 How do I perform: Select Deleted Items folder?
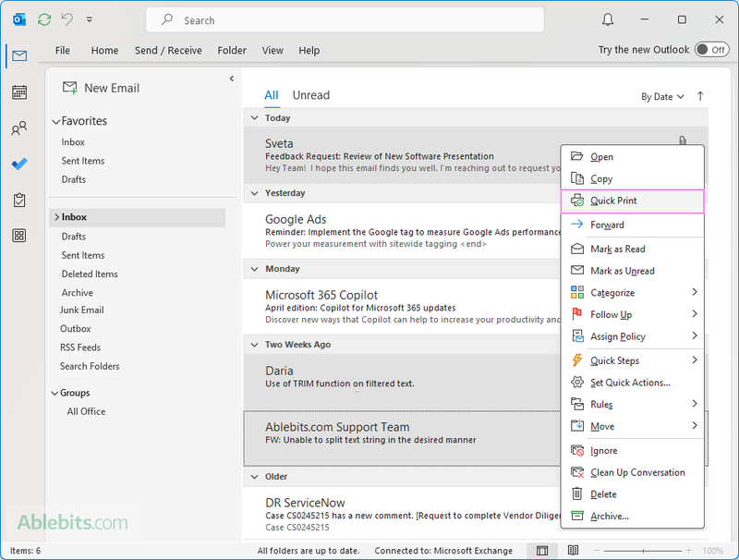tap(90, 274)
